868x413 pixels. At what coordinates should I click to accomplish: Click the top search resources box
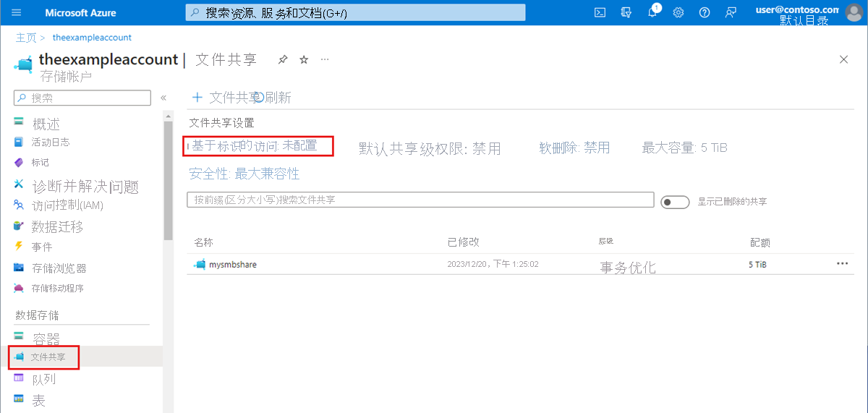click(x=355, y=12)
